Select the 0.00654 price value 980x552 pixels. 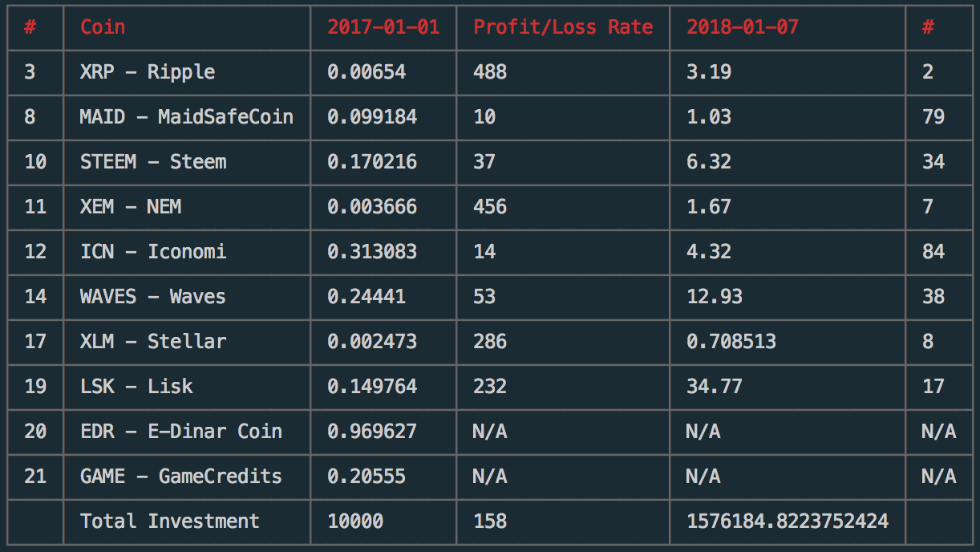(x=366, y=72)
